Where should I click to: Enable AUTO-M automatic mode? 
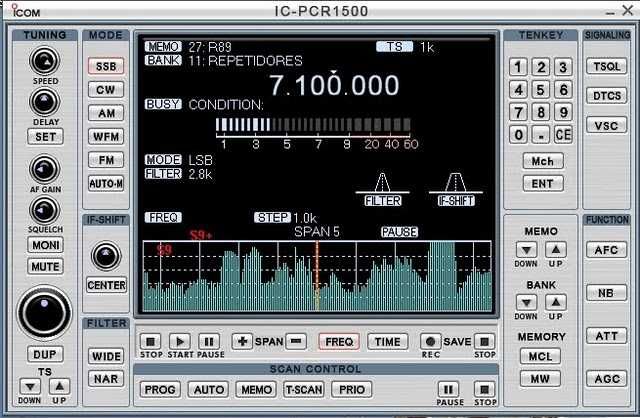(x=106, y=184)
